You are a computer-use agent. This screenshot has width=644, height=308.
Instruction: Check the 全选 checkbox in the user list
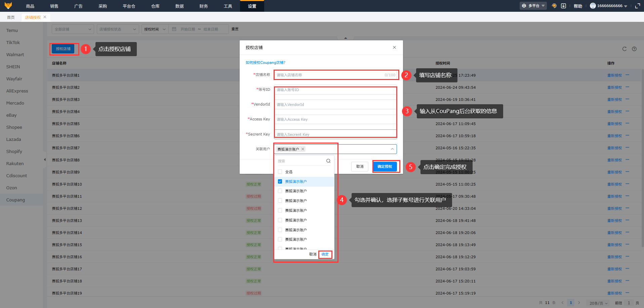click(x=280, y=171)
